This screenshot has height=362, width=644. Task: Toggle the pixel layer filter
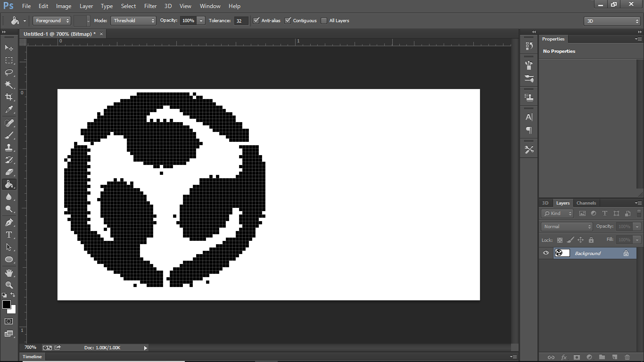582,214
